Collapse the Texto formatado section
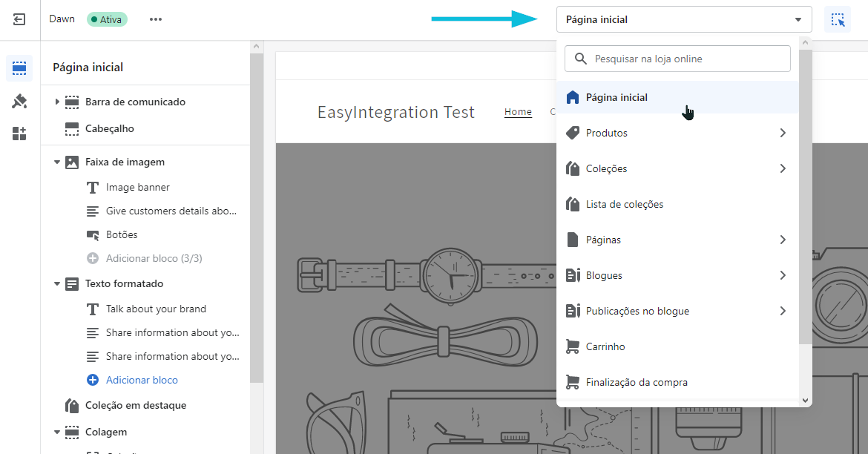 click(57, 283)
